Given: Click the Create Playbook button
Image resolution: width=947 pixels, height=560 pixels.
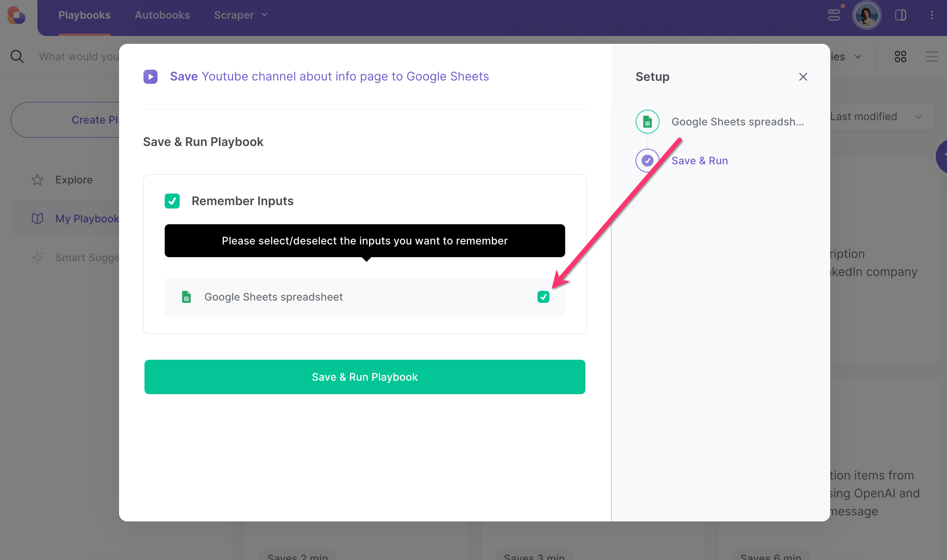Looking at the screenshot, I should click(x=65, y=120).
